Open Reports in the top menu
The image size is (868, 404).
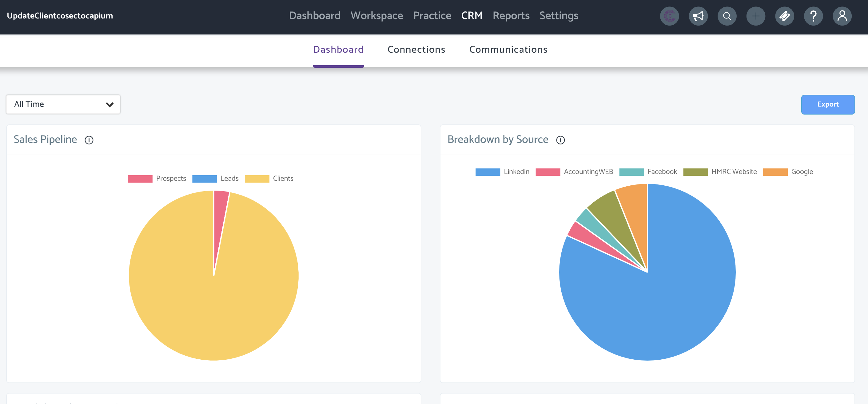[x=511, y=15]
